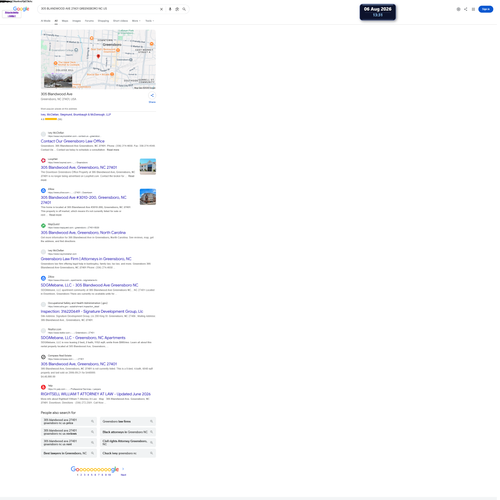Click the date and time overlay badge
The image size is (500, 500).
coord(378,12)
